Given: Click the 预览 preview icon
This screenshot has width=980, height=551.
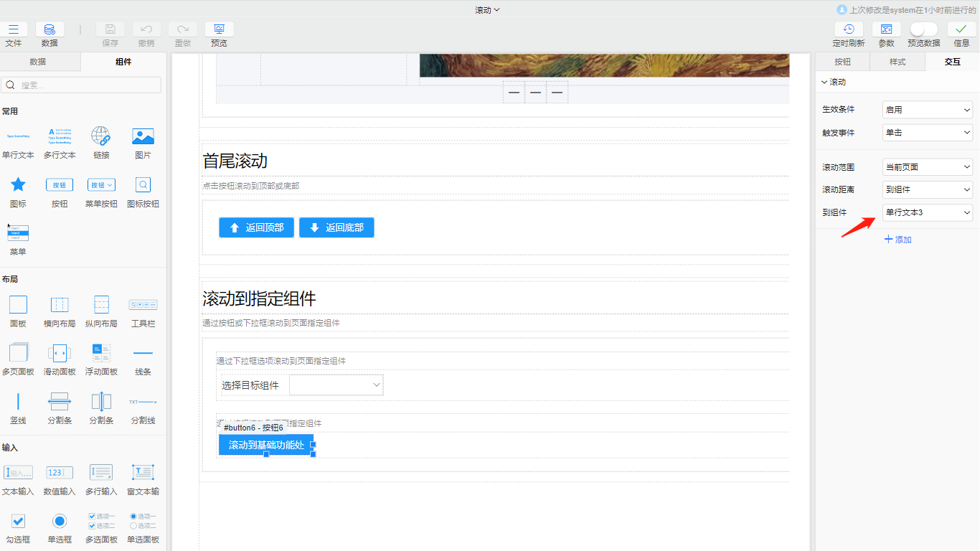Looking at the screenshot, I should tap(219, 29).
